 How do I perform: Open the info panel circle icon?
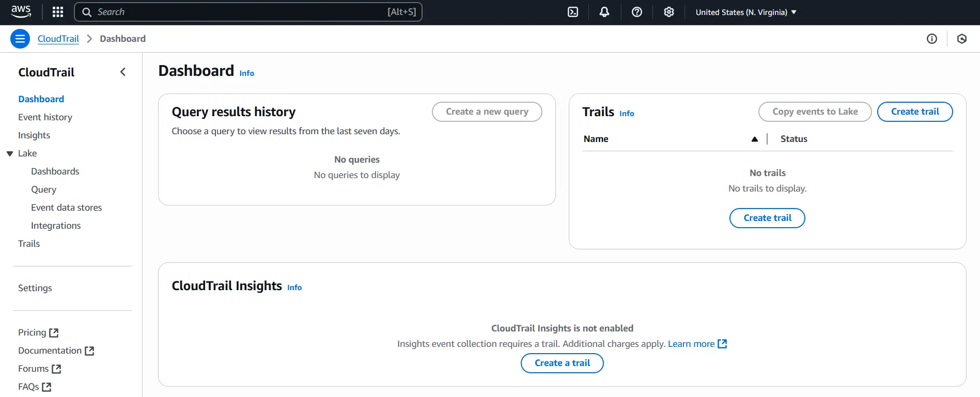pyautogui.click(x=931, y=39)
